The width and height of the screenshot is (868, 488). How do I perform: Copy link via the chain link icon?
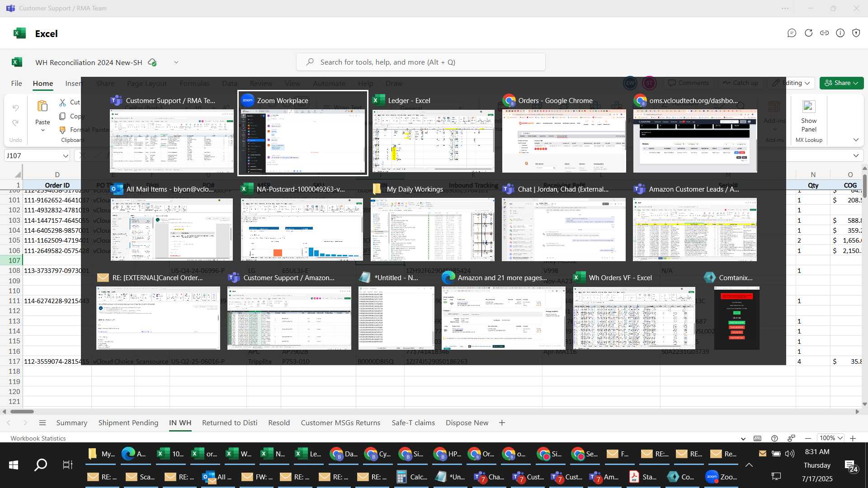point(825,33)
